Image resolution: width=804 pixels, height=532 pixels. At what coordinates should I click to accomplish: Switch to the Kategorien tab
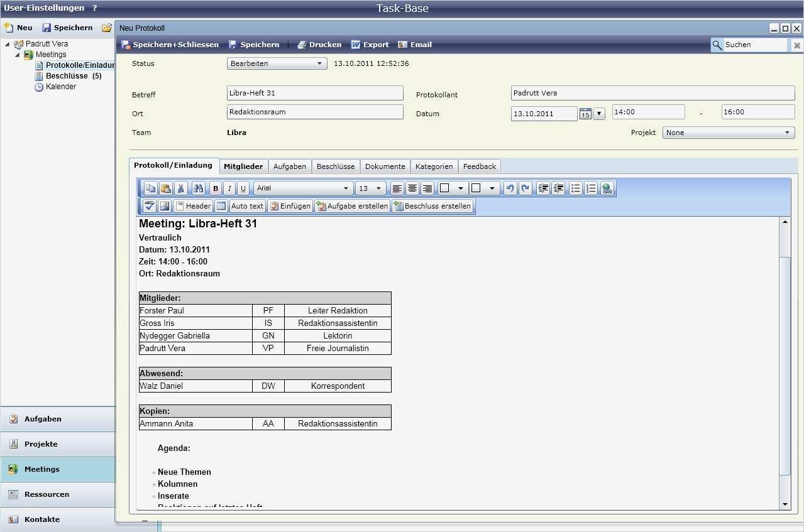pos(434,166)
